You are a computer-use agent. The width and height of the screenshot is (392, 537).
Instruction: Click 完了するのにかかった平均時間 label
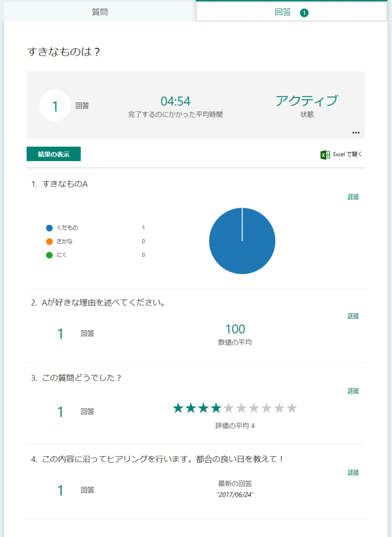(x=175, y=114)
